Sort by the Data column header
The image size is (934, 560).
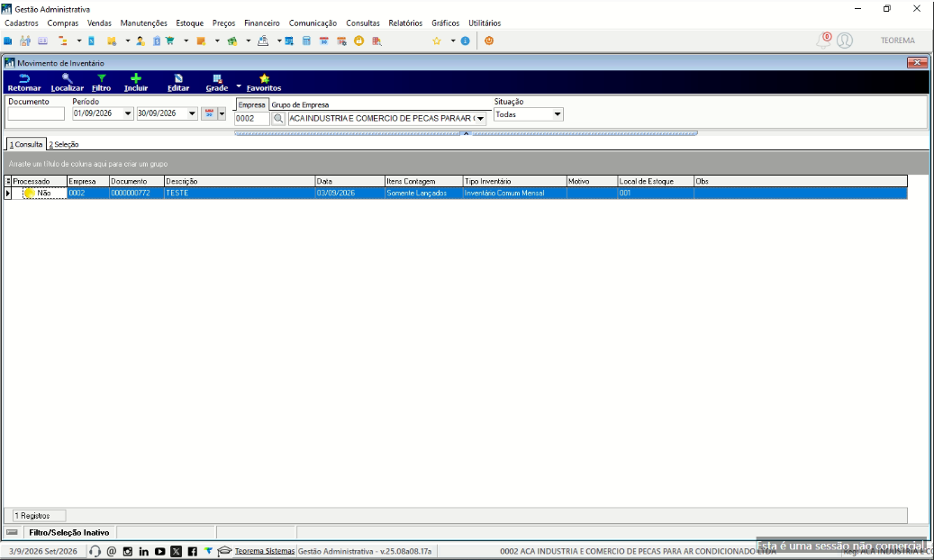[349, 181]
